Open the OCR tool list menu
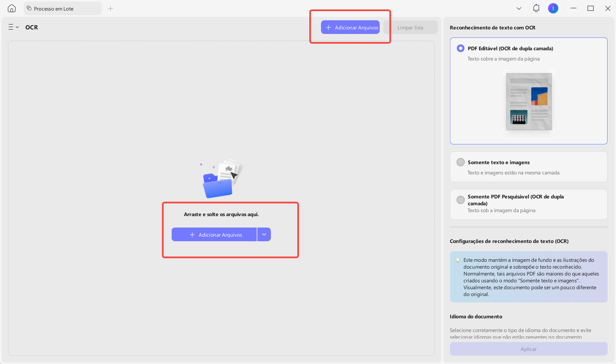Screen dimensions: 616x364 pyautogui.click(x=13, y=27)
